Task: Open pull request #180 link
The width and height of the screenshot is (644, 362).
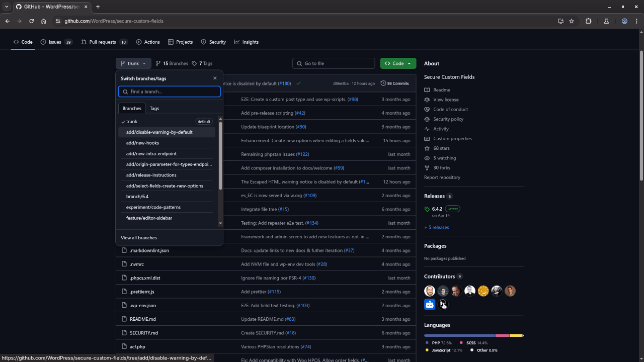Action: point(285,83)
